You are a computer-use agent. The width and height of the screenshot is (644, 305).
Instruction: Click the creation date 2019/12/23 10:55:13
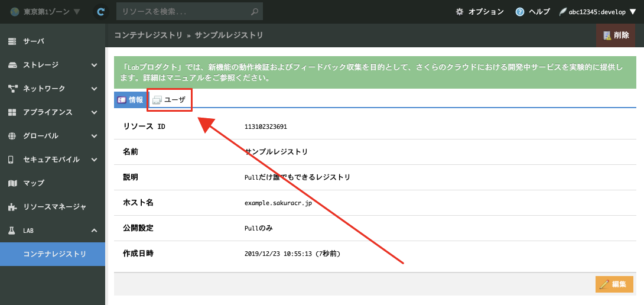point(278,254)
